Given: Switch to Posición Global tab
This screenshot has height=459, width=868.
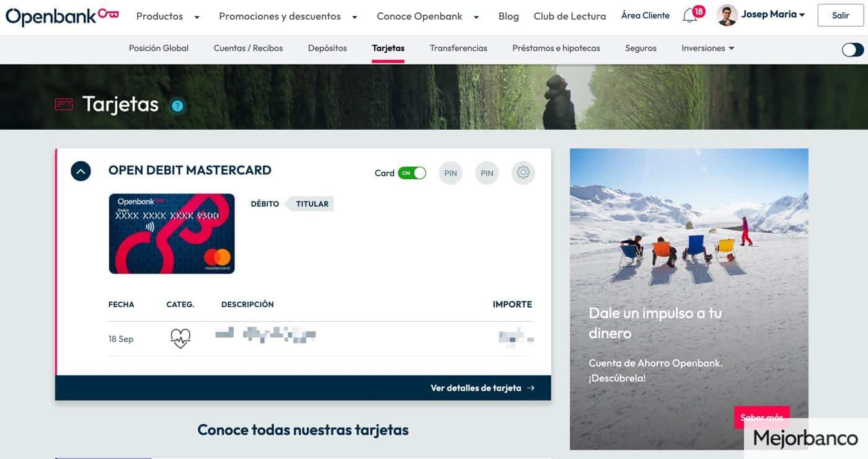Looking at the screenshot, I should 159,48.
